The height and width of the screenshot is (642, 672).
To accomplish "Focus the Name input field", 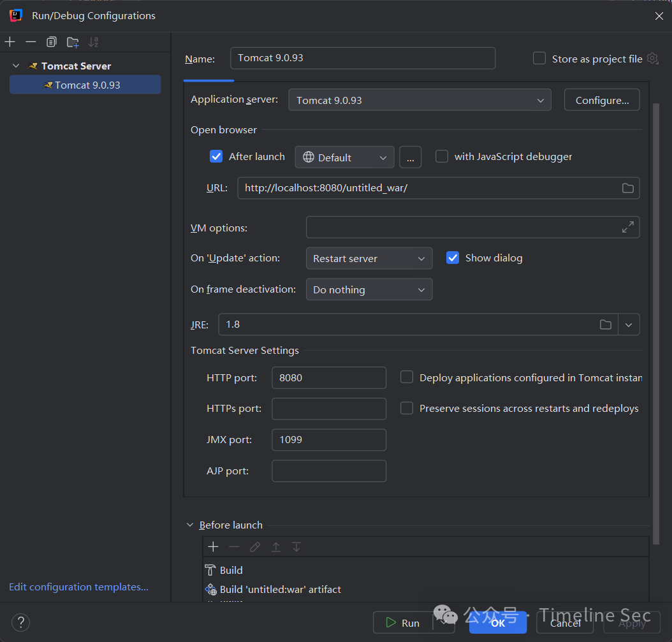I will pyautogui.click(x=363, y=58).
